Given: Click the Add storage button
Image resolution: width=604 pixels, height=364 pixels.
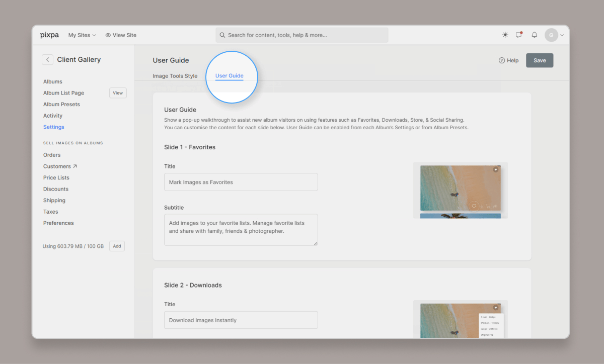Looking at the screenshot, I should [117, 246].
